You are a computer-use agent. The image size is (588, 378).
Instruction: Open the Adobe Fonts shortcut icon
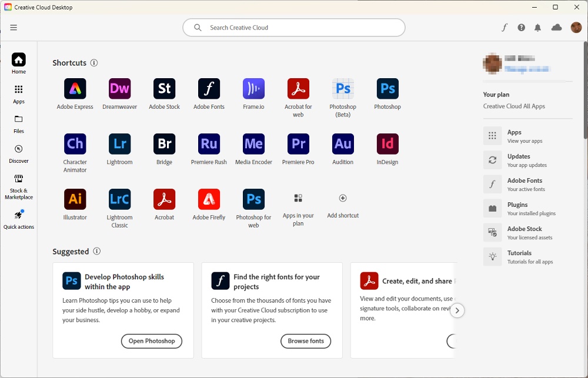[x=209, y=89]
